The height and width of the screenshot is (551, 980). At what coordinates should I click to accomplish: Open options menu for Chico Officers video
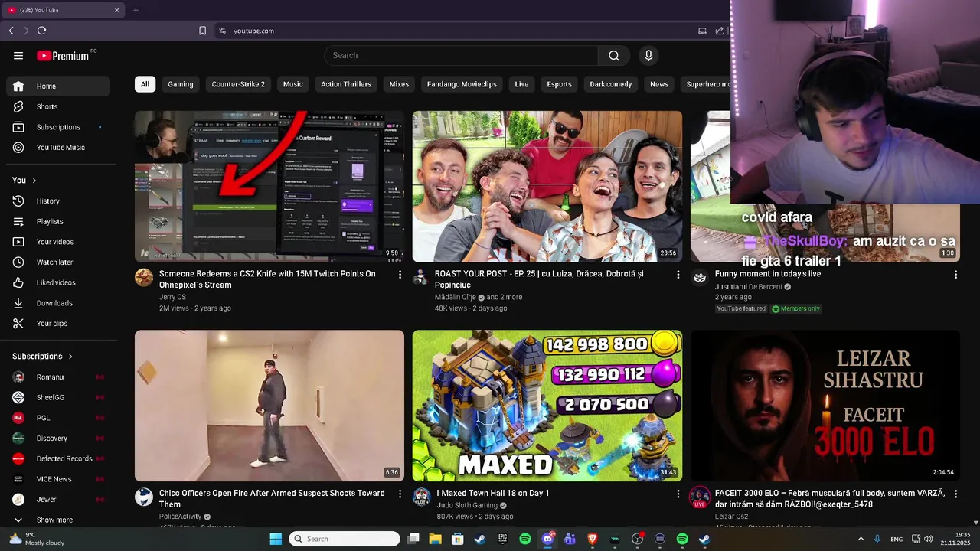click(x=400, y=494)
